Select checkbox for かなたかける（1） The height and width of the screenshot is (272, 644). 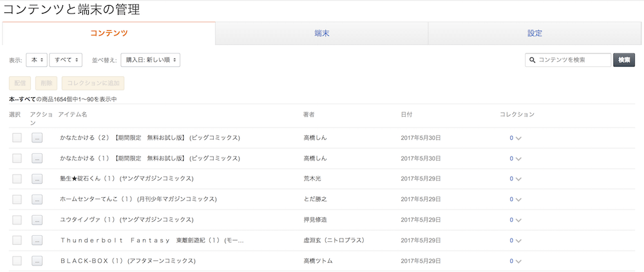tap(17, 158)
